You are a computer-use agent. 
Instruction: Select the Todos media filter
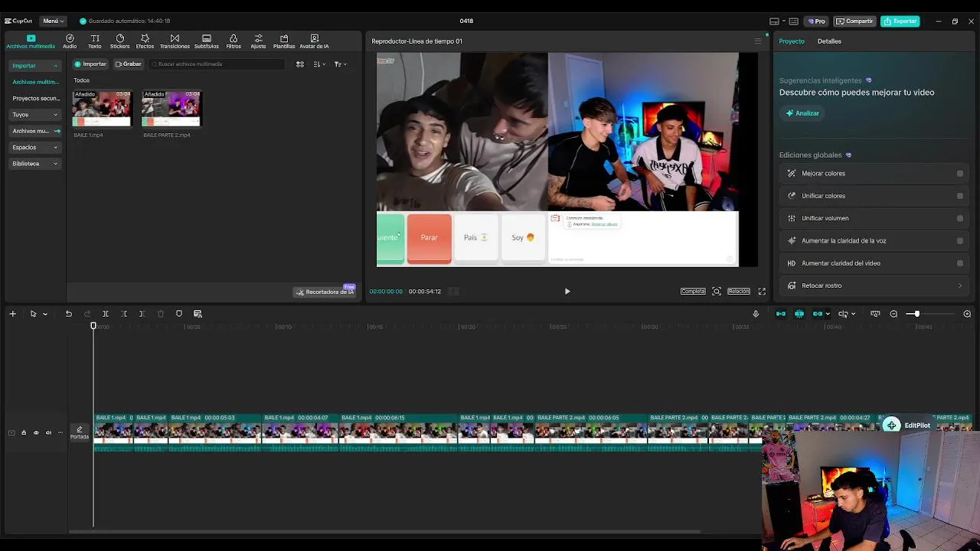click(x=81, y=80)
